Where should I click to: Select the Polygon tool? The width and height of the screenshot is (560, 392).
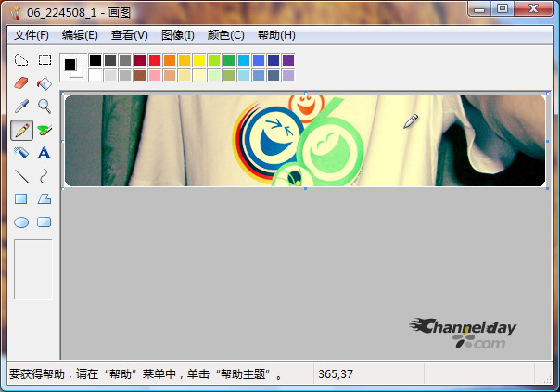pyautogui.click(x=45, y=199)
